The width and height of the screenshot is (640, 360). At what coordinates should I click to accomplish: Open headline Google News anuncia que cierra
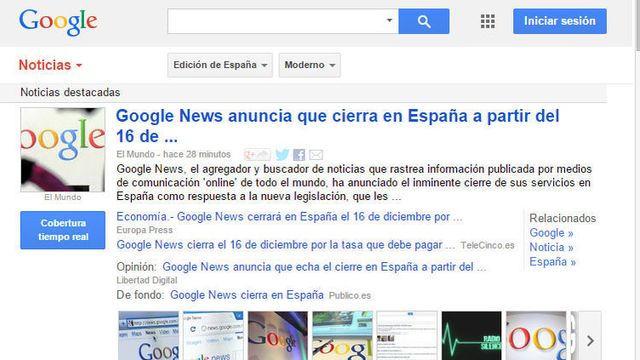338,126
